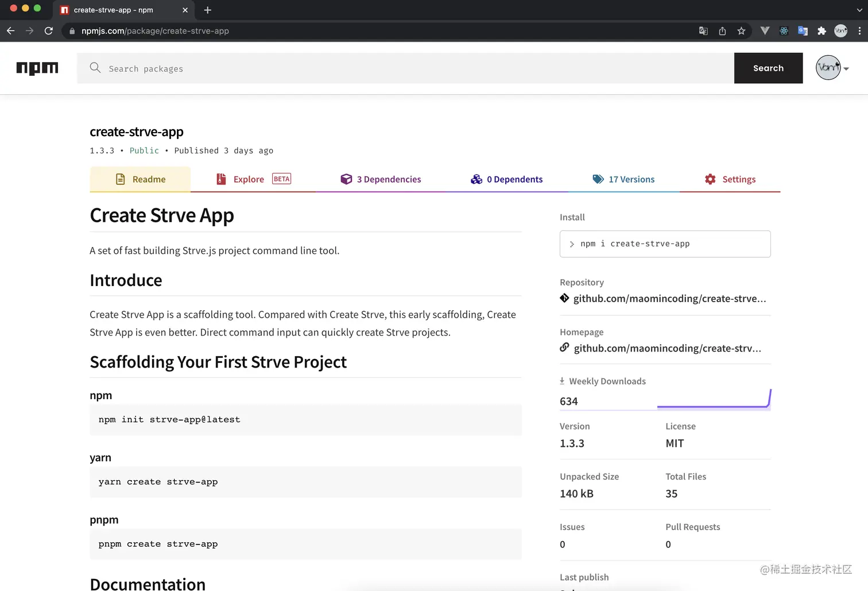Close the create-strve-app tab

(x=185, y=10)
